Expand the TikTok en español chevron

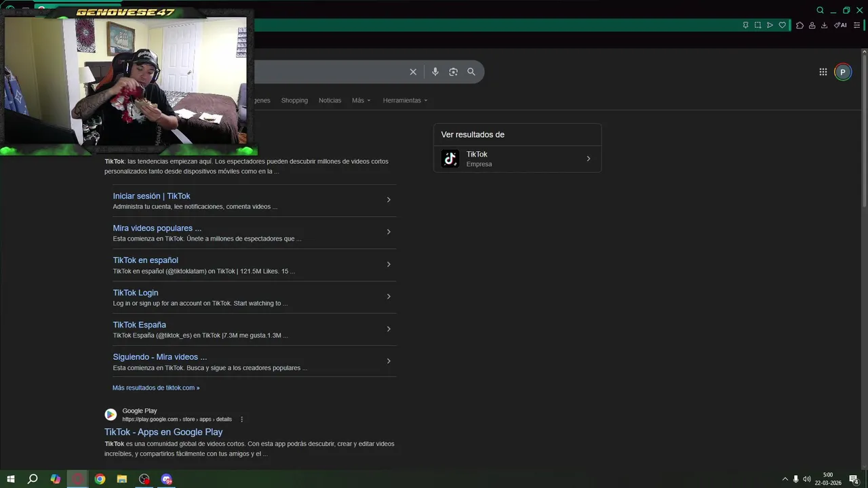point(389,264)
